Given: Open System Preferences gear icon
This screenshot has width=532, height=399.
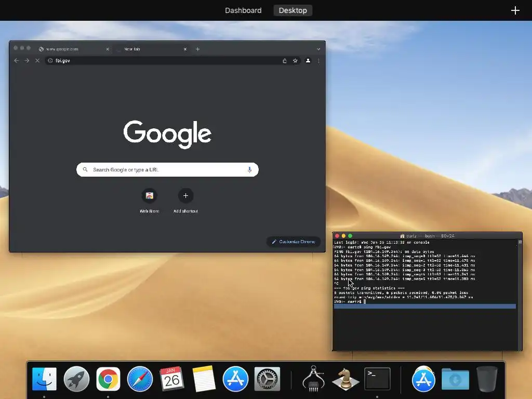Looking at the screenshot, I should pos(268,379).
